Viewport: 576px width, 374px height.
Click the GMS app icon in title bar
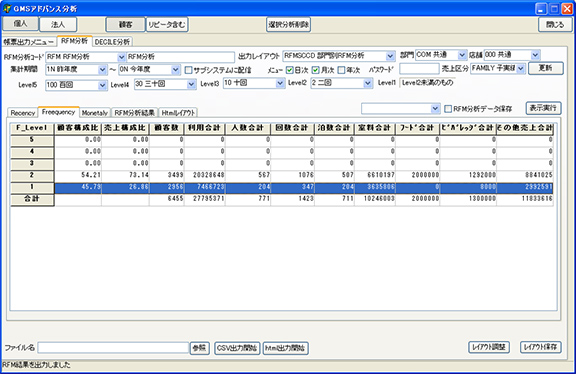6,8
